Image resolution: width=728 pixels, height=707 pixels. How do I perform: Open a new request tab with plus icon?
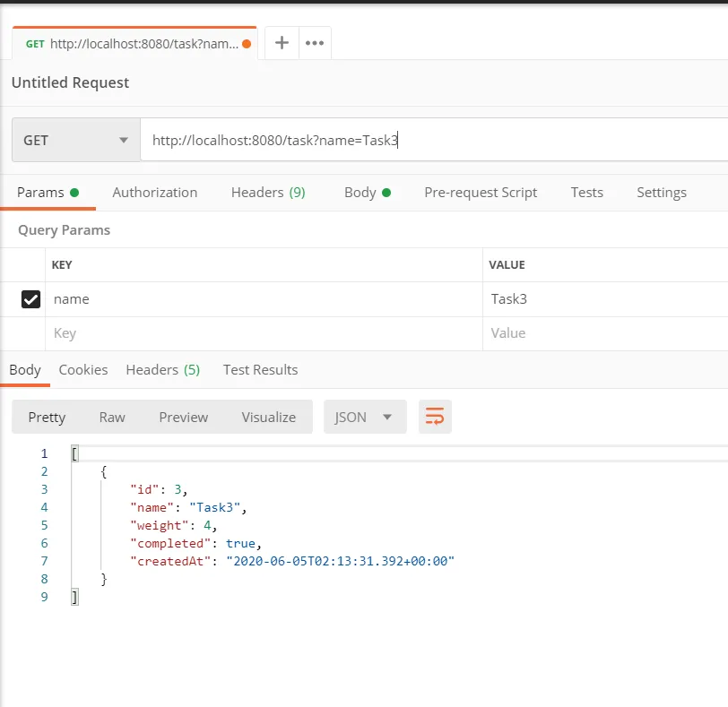[282, 43]
